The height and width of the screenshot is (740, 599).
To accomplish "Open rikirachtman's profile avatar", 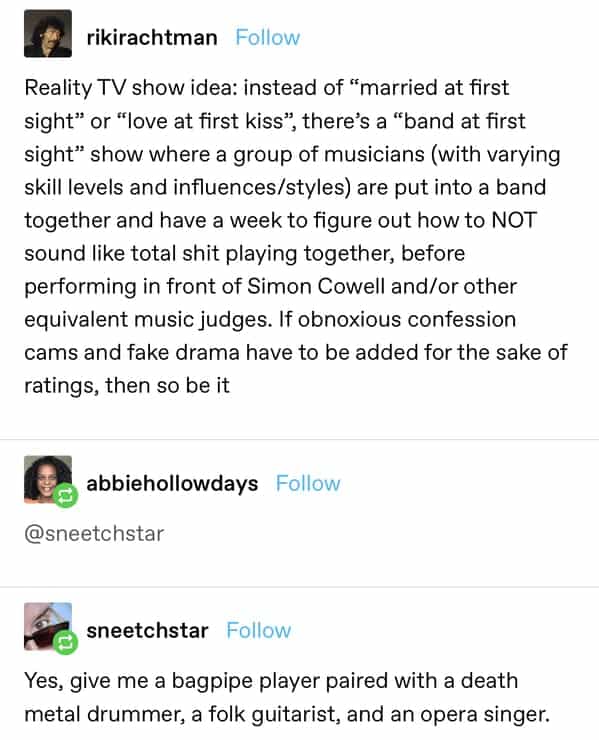I will click(x=48, y=34).
